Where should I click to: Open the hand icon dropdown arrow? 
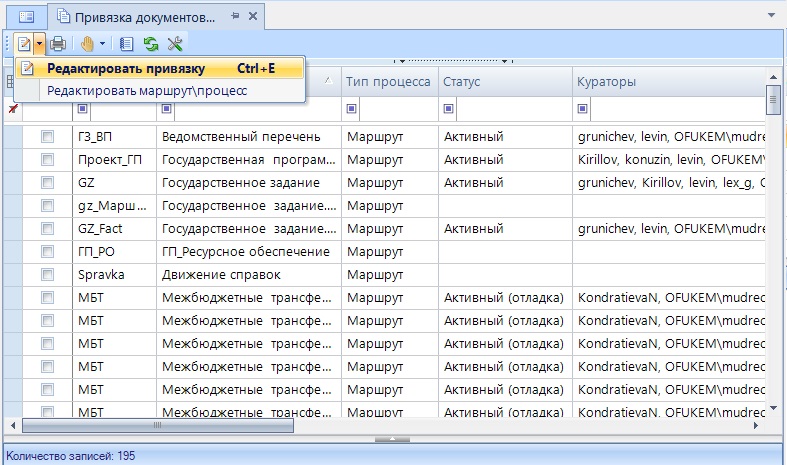point(102,44)
